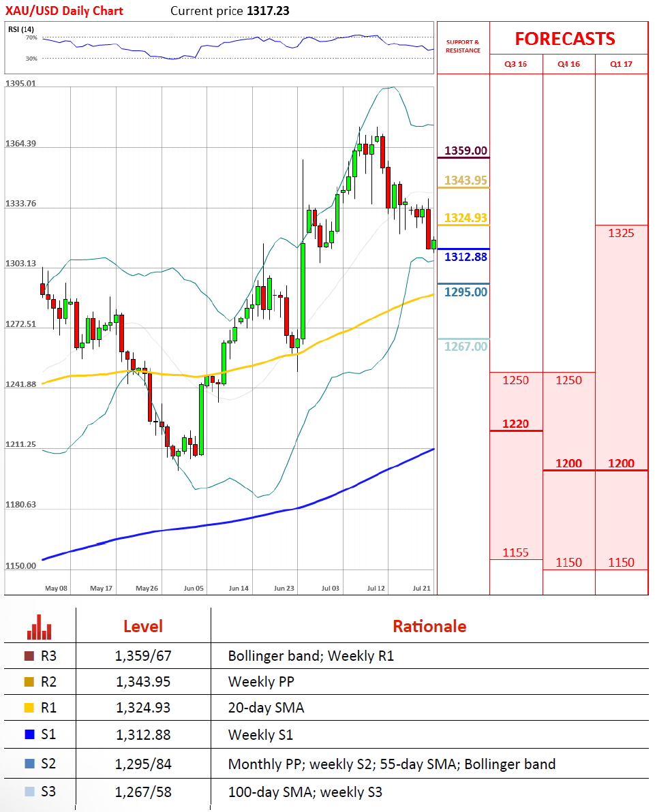The width and height of the screenshot is (655, 812).
Task: Click the 1267.00 support level
Action: tap(466, 347)
